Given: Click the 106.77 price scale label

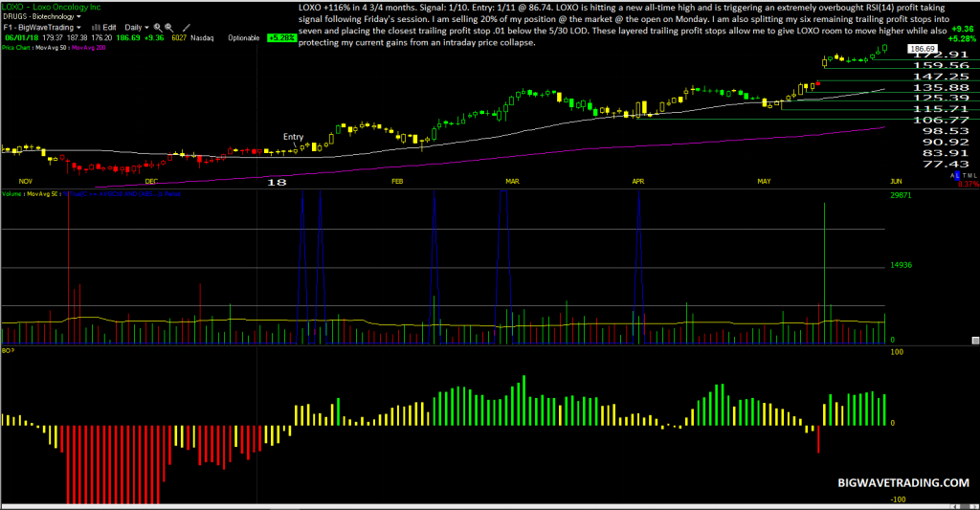Looking at the screenshot, I should 942,120.
